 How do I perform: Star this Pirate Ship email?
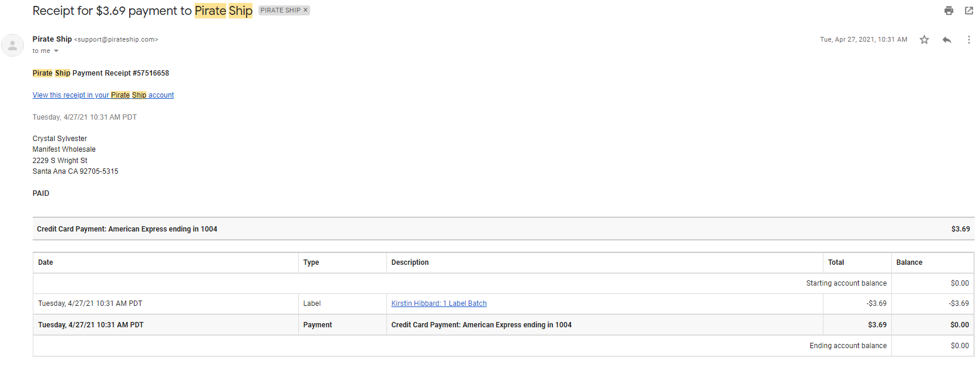924,40
